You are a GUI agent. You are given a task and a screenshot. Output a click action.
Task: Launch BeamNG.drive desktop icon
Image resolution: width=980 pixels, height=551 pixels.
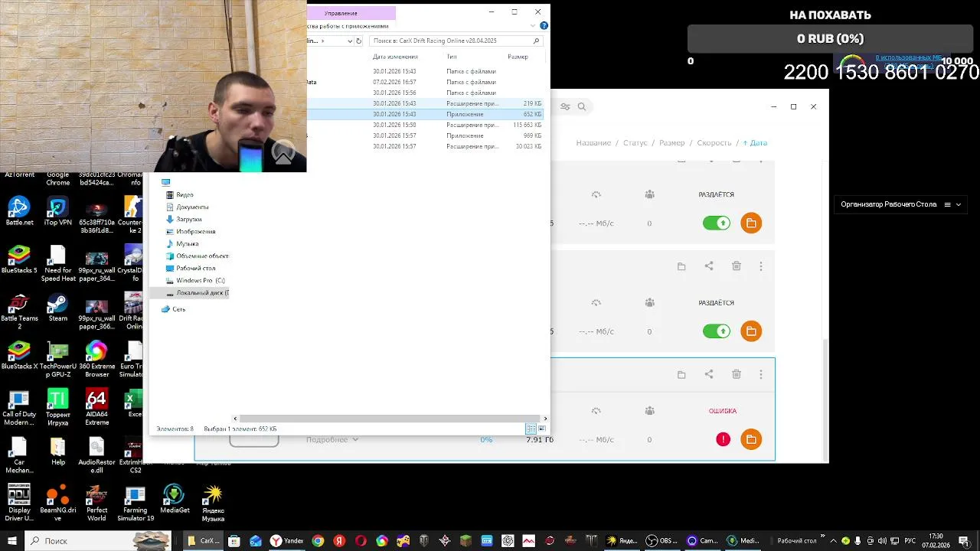[x=57, y=503]
